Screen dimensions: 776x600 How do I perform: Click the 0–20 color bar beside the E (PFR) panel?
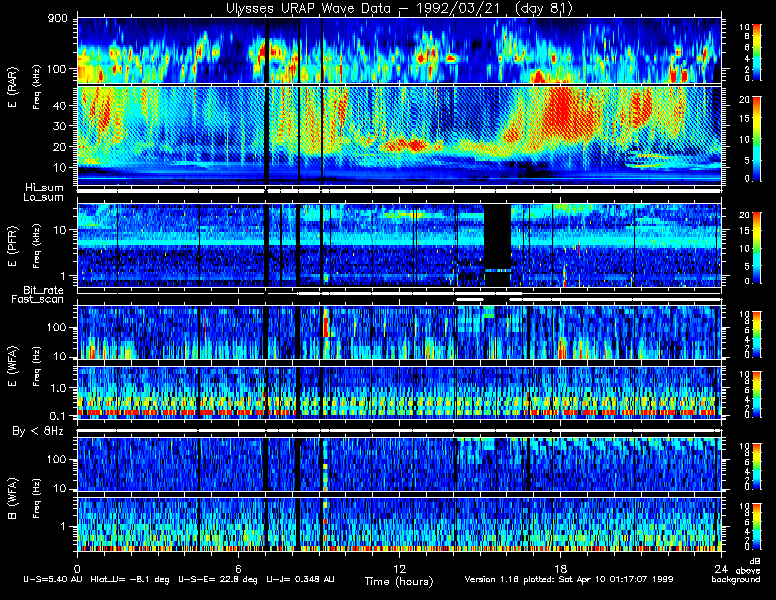pos(756,248)
